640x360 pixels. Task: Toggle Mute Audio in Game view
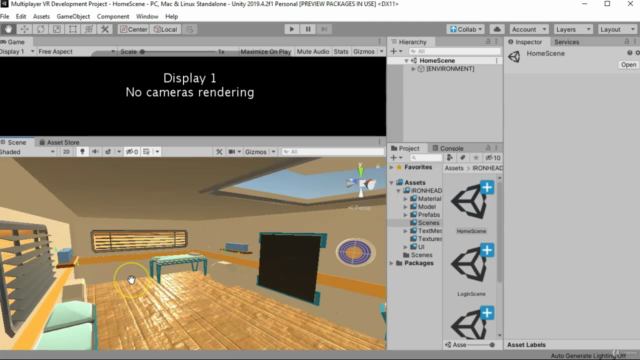point(313,52)
